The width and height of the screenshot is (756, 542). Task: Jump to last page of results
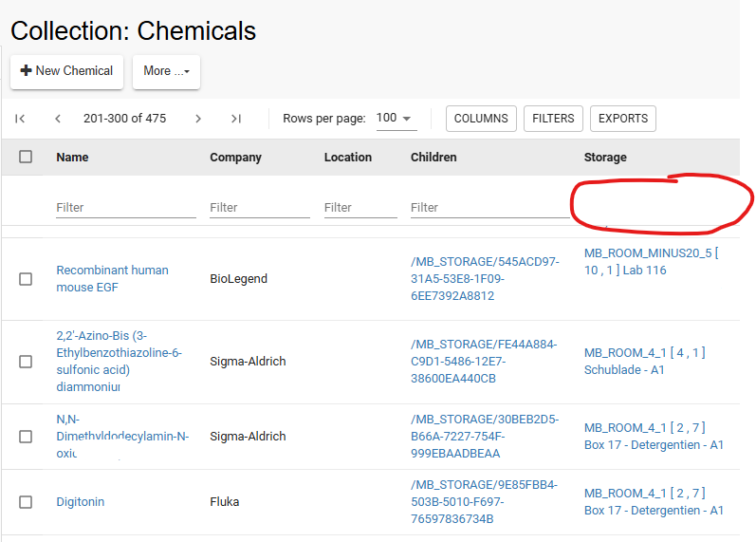(x=236, y=119)
